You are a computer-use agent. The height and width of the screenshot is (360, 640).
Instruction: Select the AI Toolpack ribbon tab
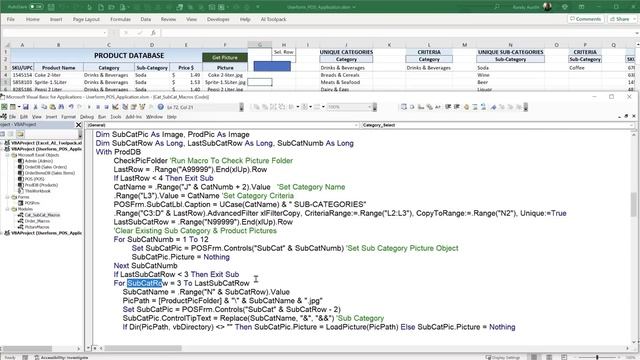(273, 19)
